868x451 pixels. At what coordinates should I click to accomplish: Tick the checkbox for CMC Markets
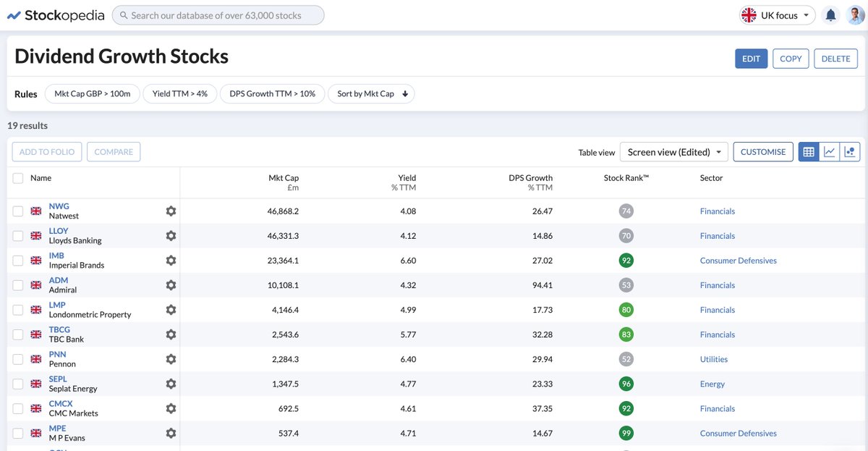coord(18,408)
